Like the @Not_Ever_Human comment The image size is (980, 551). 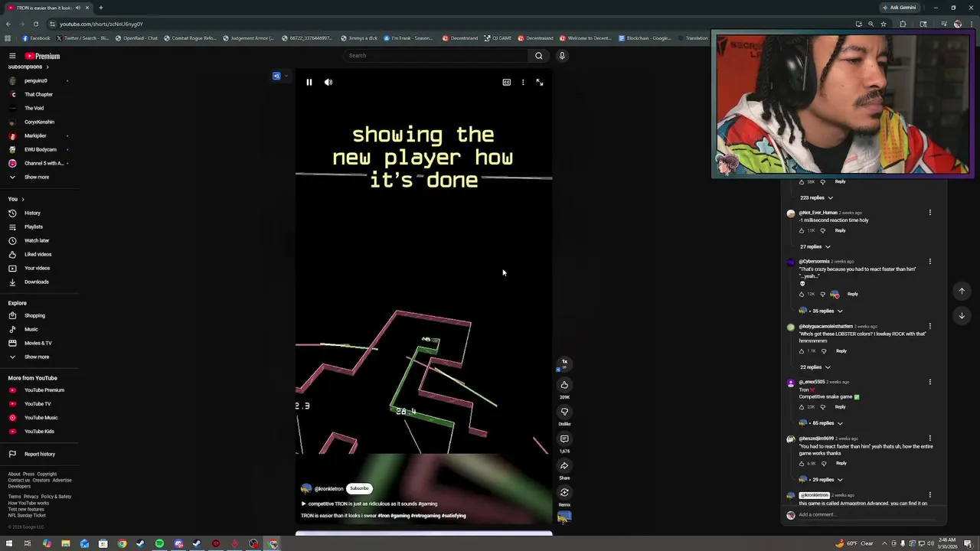click(802, 230)
